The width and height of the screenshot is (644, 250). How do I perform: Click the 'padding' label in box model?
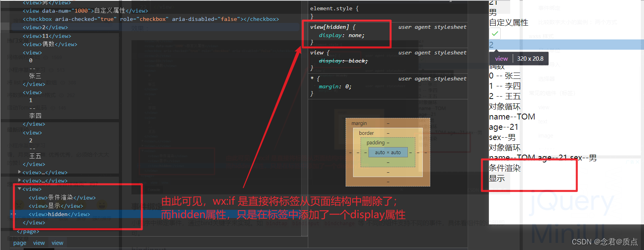point(376,142)
